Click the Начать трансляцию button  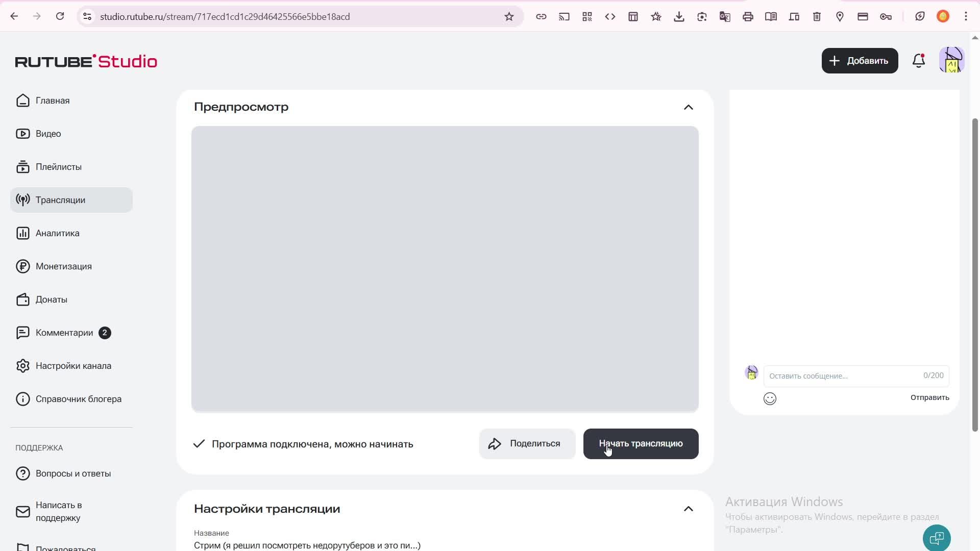coord(641,443)
